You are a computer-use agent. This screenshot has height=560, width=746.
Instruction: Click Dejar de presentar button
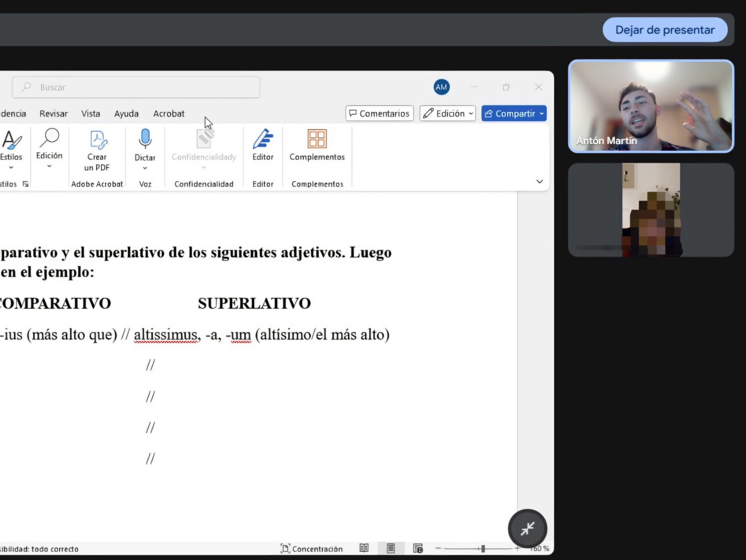coord(664,30)
